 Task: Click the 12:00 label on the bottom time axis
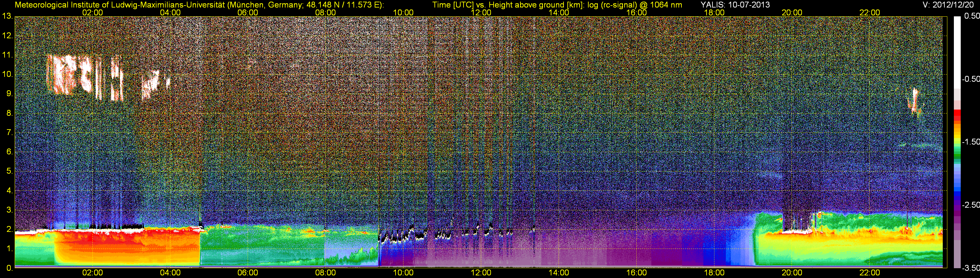pyautogui.click(x=481, y=273)
